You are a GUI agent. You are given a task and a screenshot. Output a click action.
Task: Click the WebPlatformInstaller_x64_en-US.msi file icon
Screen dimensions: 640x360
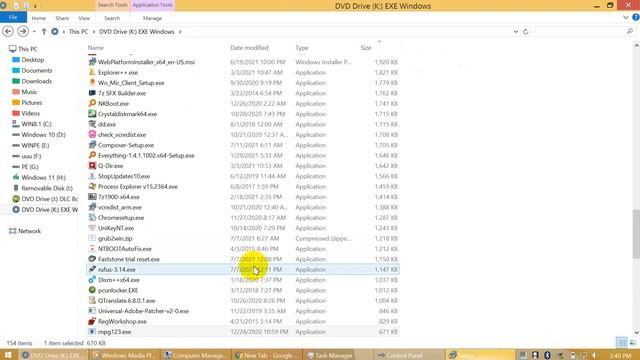[x=92, y=62]
